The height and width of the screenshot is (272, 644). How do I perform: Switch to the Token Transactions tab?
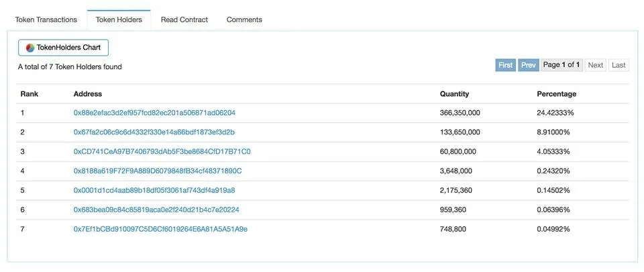pyautogui.click(x=46, y=19)
